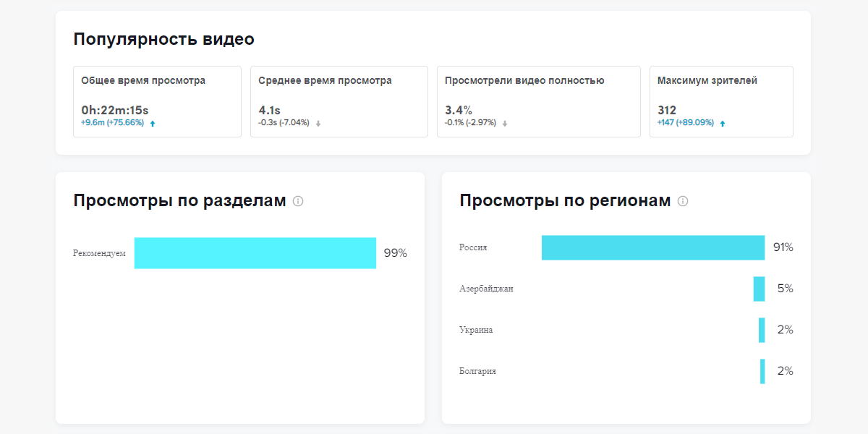This screenshot has width=868, height=434.
Task: Click the Популярность видео heading
Action: (163, 39)
